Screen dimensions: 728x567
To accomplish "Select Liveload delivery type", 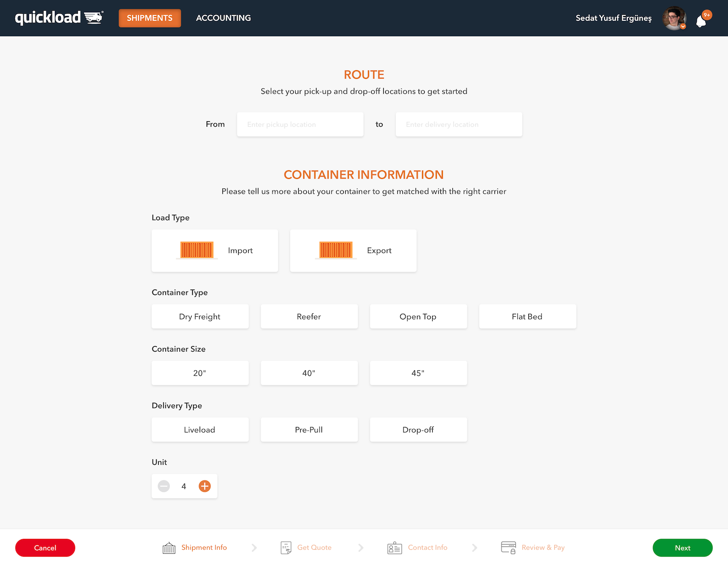I will [x=200, y=430].
